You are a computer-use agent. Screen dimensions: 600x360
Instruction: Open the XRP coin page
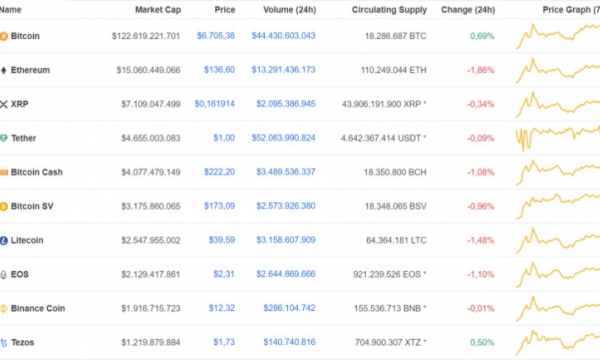pyautogui.click(x=20, y=104)
